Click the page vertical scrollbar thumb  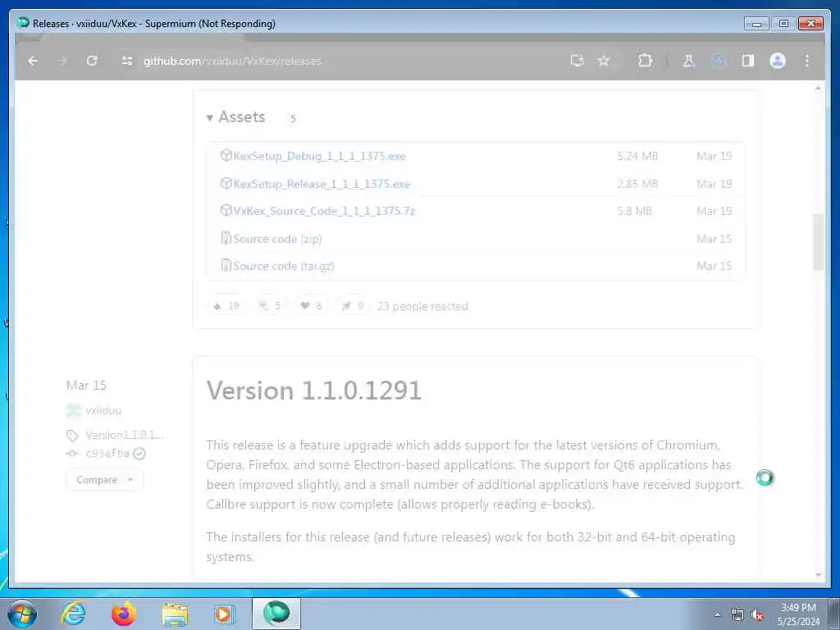818,242
